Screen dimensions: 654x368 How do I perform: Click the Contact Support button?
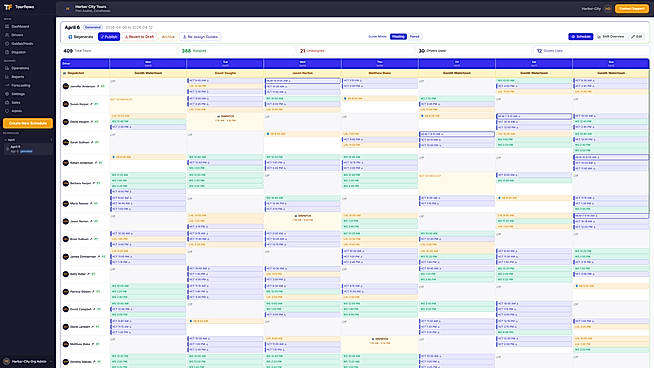click(x=631, y=8)
